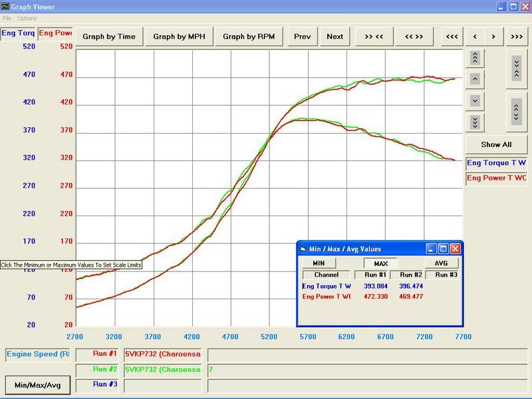Click the >> << horizontal compress button

click(374, 37)
